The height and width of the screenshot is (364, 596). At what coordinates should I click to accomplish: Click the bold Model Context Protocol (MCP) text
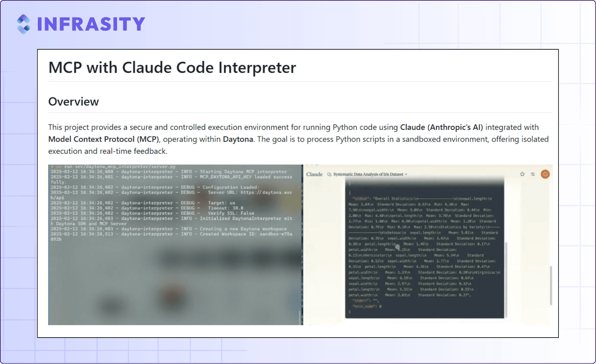tap(104, 139)
